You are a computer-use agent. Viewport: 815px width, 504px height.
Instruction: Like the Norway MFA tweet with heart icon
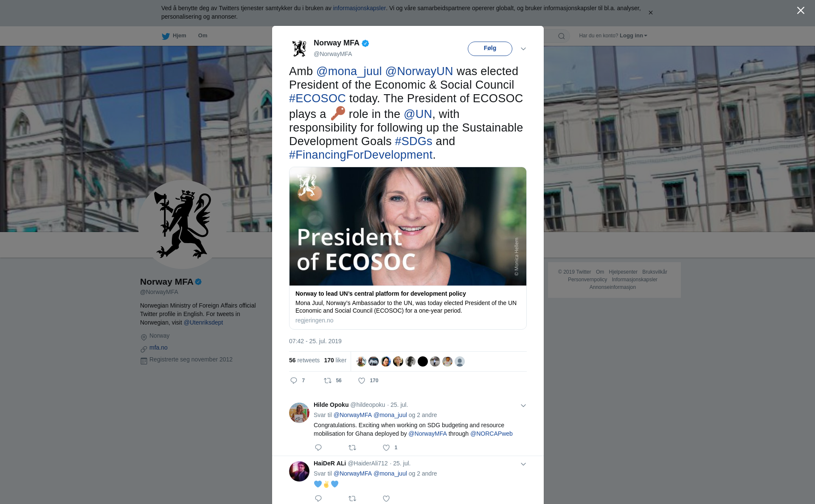pyautogui.click(x=362, y=381)
